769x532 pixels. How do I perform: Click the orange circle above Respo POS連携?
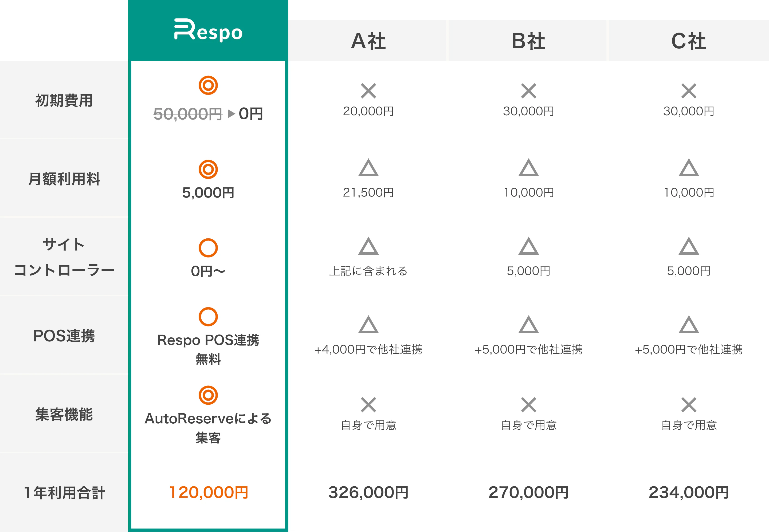(x=208, y=316)
